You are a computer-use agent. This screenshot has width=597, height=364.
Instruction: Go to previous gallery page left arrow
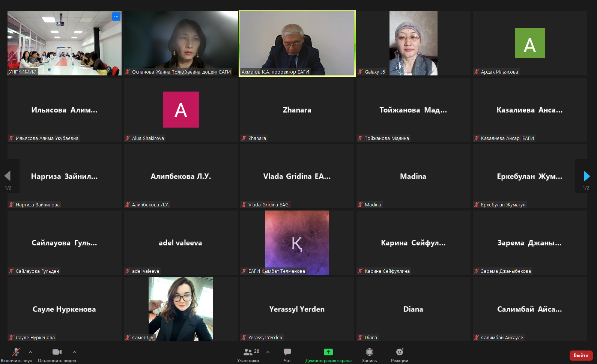[8, 176]
